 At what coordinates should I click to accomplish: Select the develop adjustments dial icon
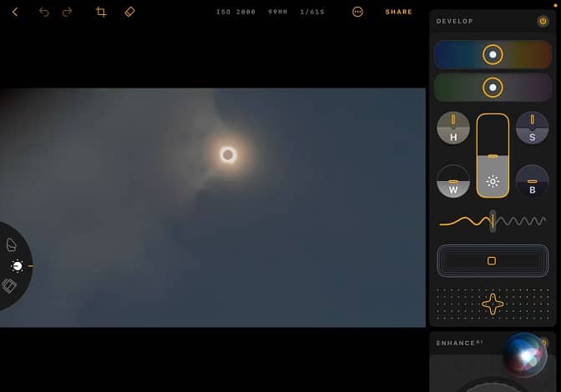tap(18, 266)
